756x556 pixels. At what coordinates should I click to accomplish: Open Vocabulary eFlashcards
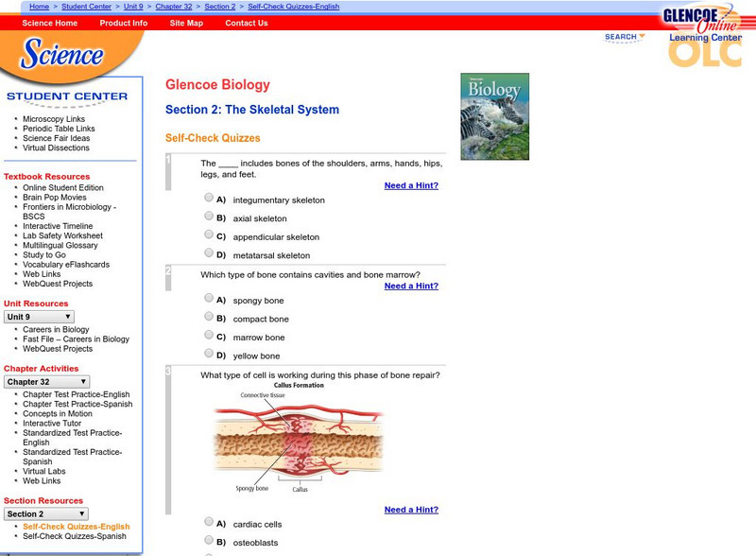66,265
